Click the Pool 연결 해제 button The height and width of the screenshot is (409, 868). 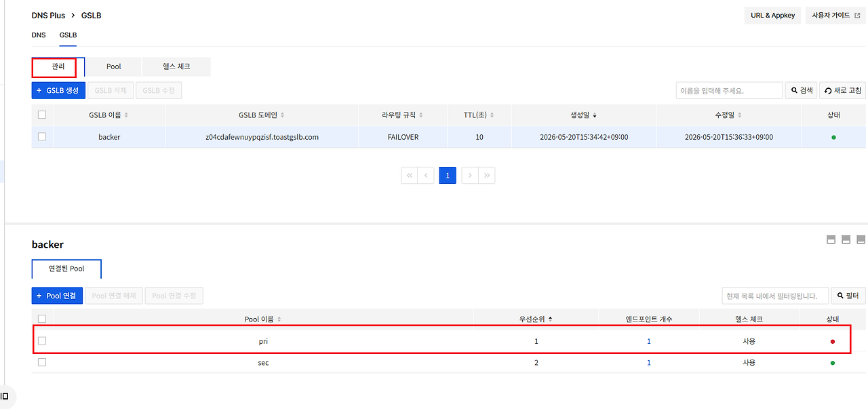coord(114,296)
